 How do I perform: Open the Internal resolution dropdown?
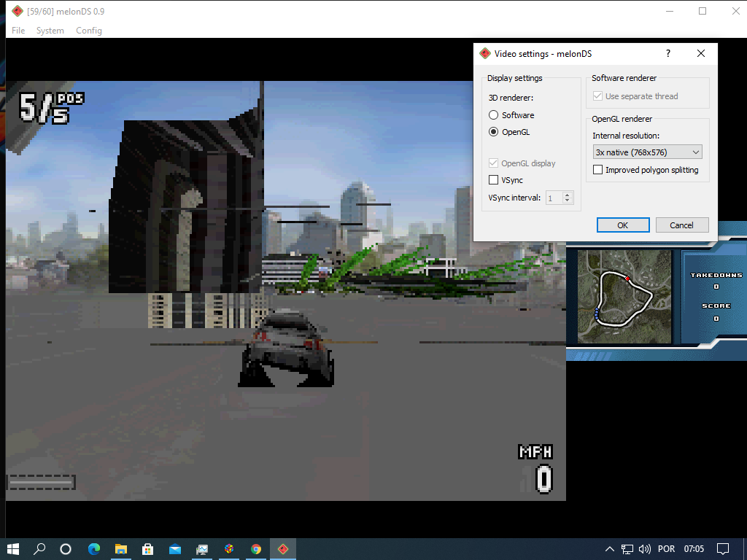[x=646, y=152]
